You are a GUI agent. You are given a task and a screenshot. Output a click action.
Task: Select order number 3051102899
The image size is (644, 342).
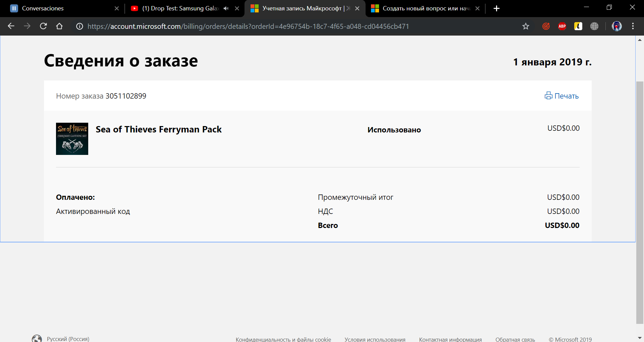126,96
